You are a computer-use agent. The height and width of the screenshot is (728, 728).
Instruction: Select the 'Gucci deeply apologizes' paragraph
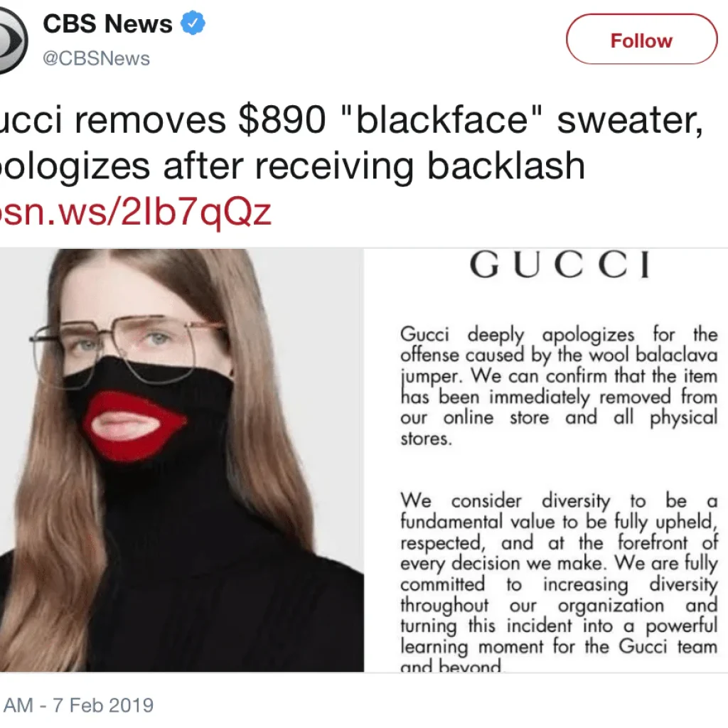point(559,386)
